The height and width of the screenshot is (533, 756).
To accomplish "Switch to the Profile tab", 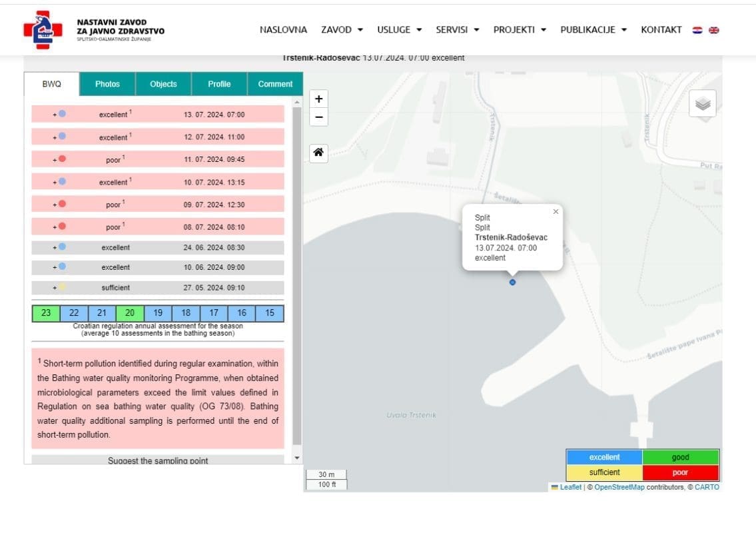I will [x=219, y=84].
